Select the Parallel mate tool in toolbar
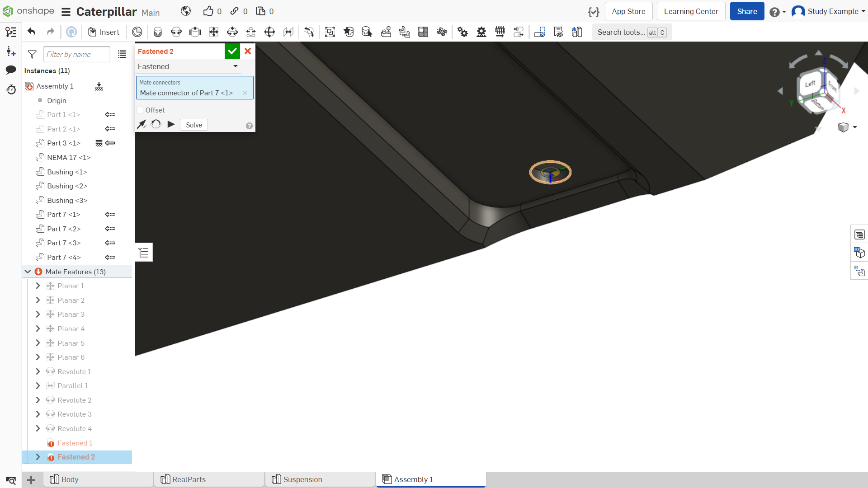This screenshot has width=868, height=488. point(288,32)
